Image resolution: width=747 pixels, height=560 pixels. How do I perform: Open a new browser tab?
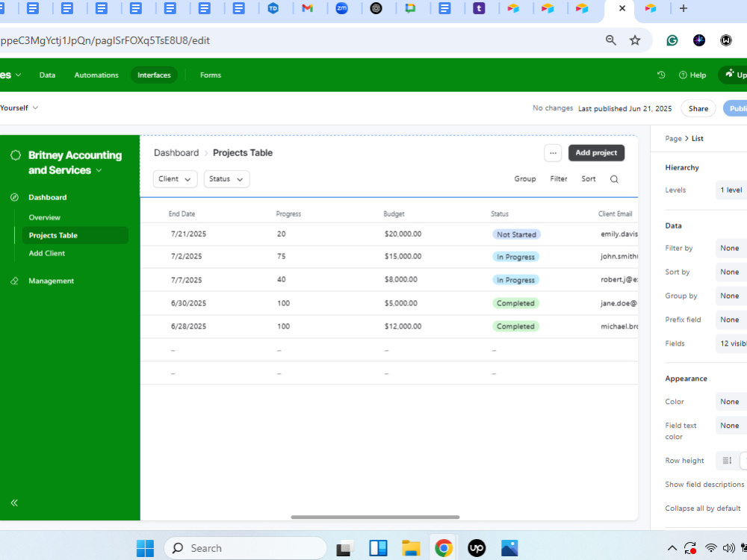tap(684, 8)
